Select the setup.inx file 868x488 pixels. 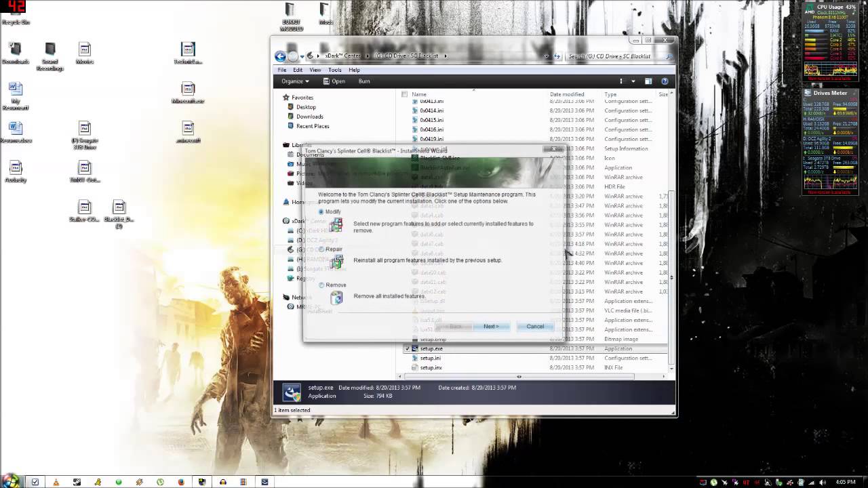click(x=431, y=367)
